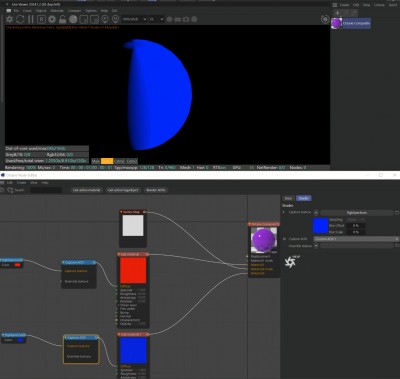Viewport: 400px width, 379px height.
Task: Click the Octane logo help icon
Action: (290, 262)
